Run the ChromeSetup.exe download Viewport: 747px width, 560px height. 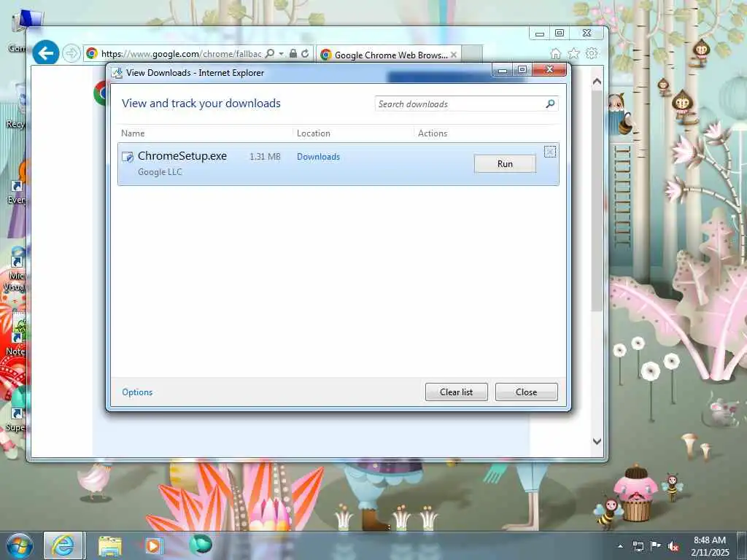(505, 164)
